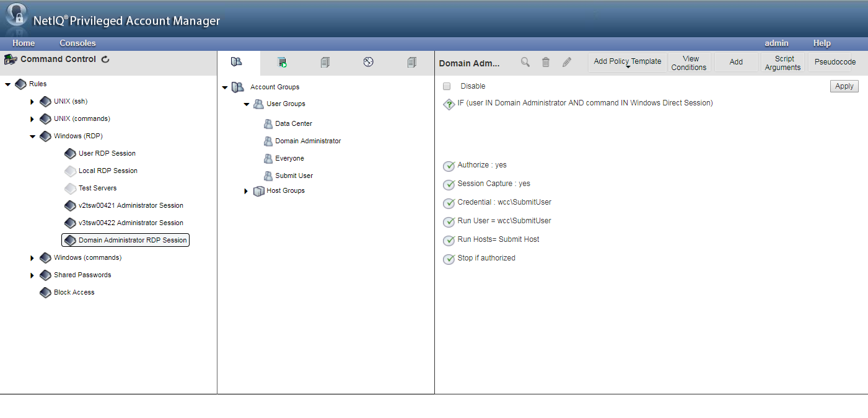Viewport: 868px width, 418px height.
Task: Open the Add Policy Template dropdown
Action: (628, 62)
